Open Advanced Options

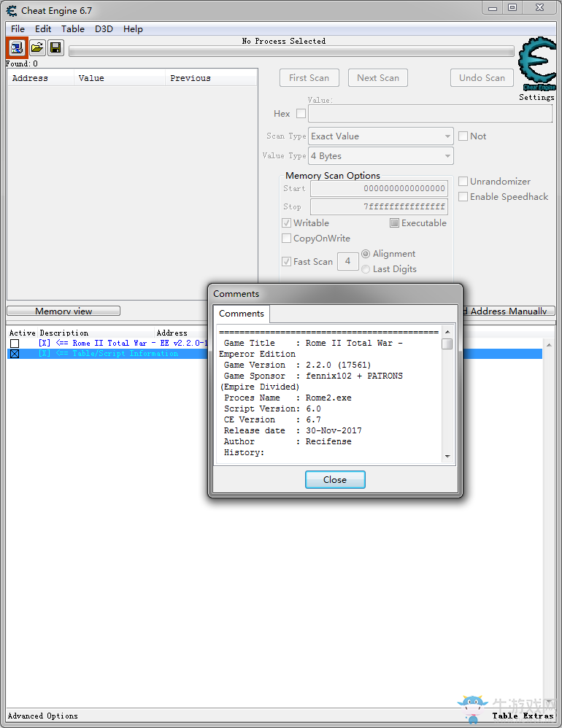tap(43, 716)
